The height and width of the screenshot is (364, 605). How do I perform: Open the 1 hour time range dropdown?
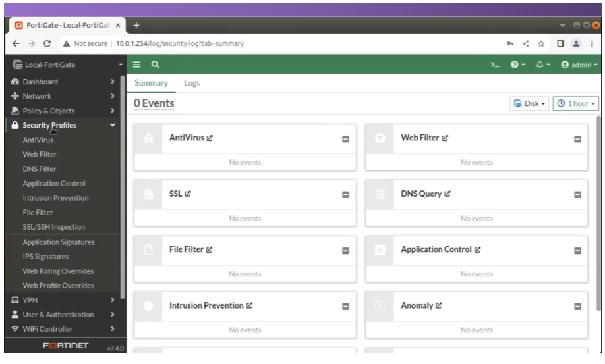(576, 103)
